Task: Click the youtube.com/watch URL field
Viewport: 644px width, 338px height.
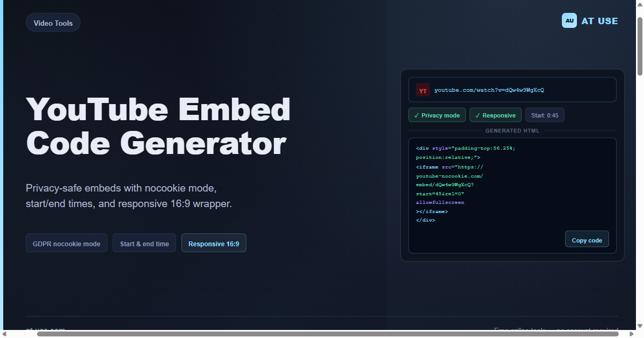Action: point(513,90)
